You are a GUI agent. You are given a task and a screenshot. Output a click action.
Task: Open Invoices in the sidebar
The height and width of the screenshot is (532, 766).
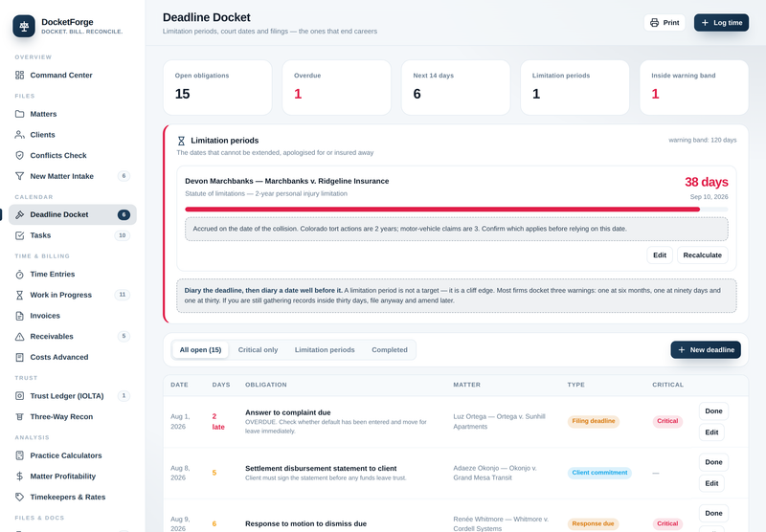click(73, 316)
